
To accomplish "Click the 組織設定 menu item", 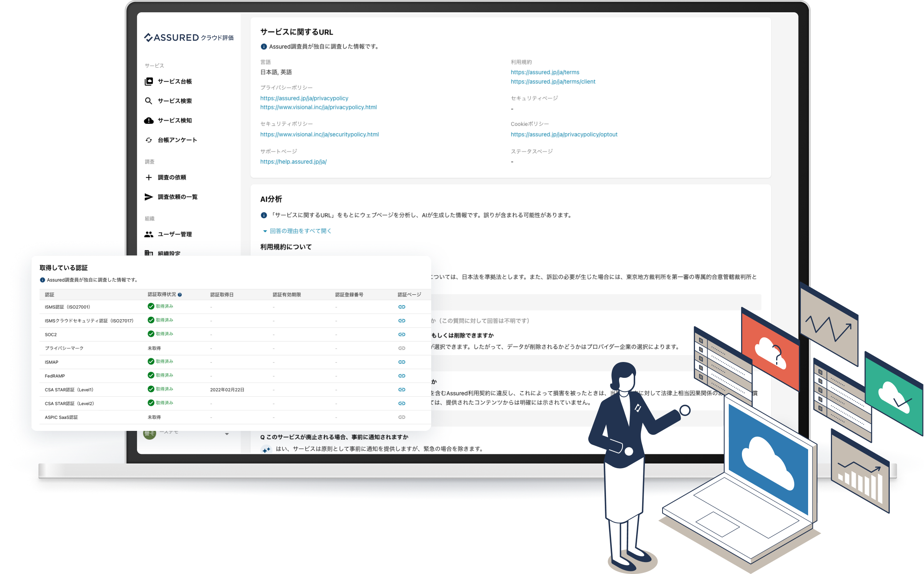I will coord(169,253).
